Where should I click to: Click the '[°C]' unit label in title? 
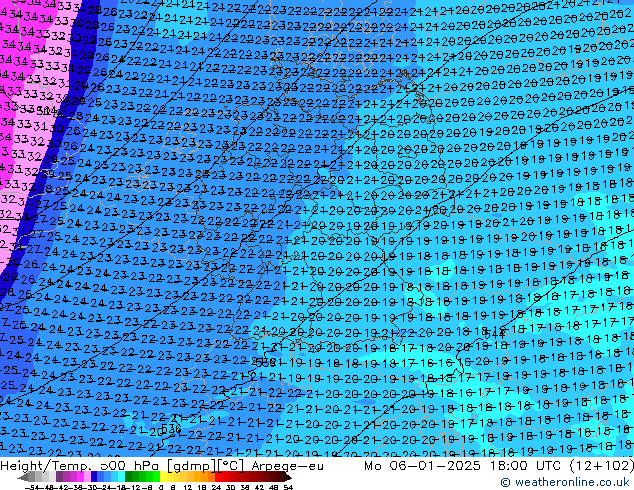230,467
